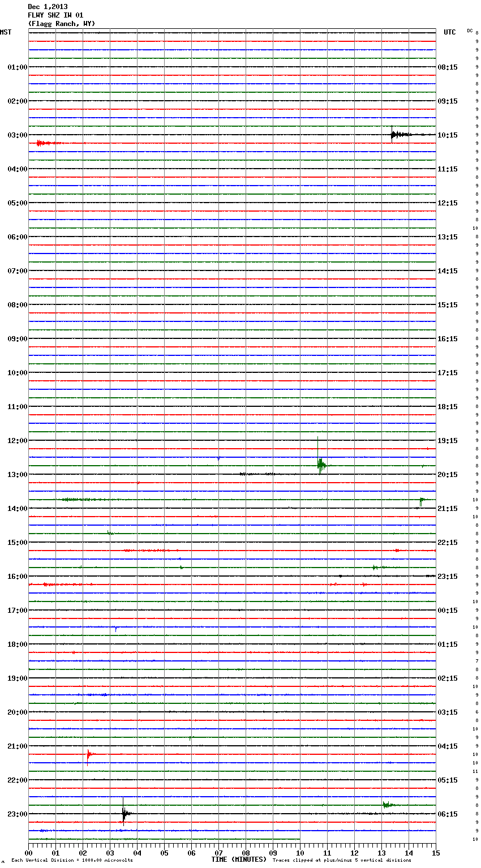
Task: Select the 09:00 MST time label
Action: (18, 339)
